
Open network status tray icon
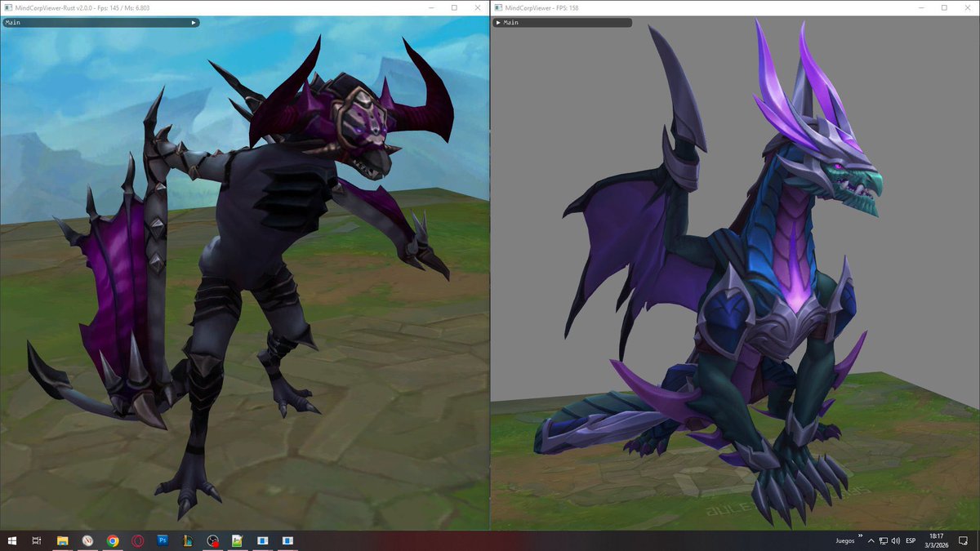(x=884, y=540)
